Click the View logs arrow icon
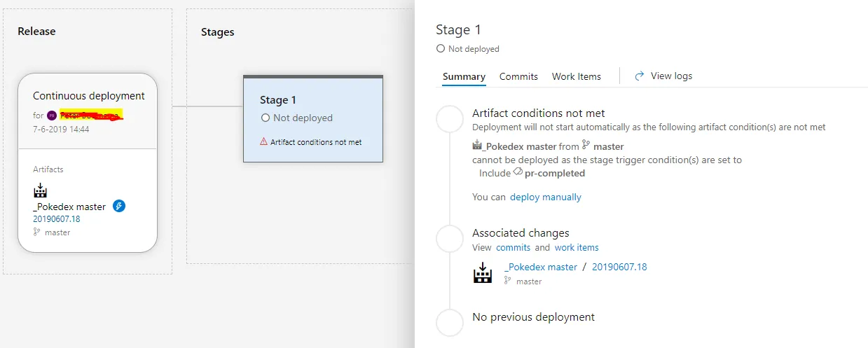This screenshot has height=348, width=868. click(x=639, y=76)
